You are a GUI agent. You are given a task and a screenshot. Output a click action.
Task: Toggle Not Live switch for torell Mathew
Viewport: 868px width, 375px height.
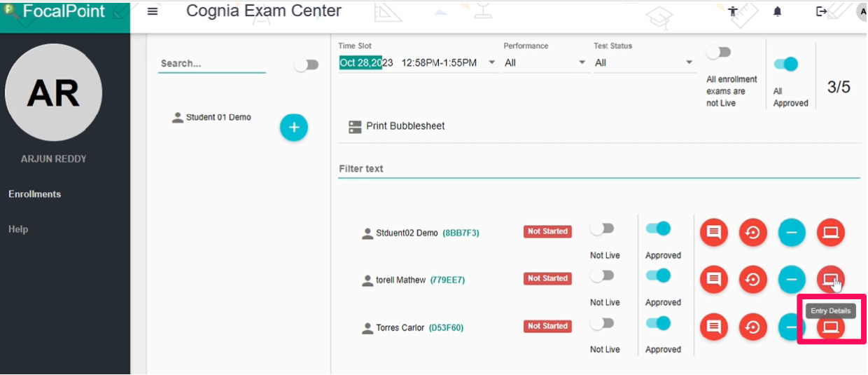click(602, 275)
